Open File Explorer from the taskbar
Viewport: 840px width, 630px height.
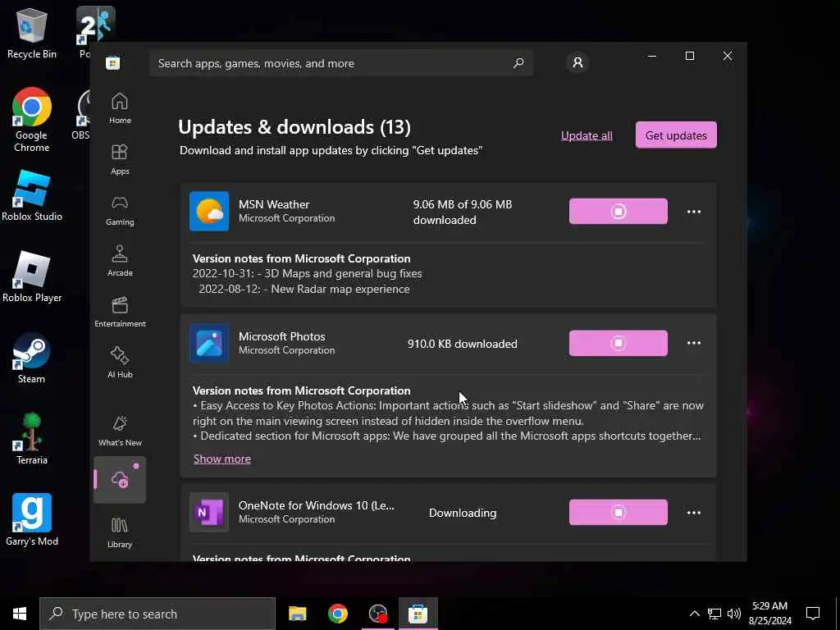[297, 614]
